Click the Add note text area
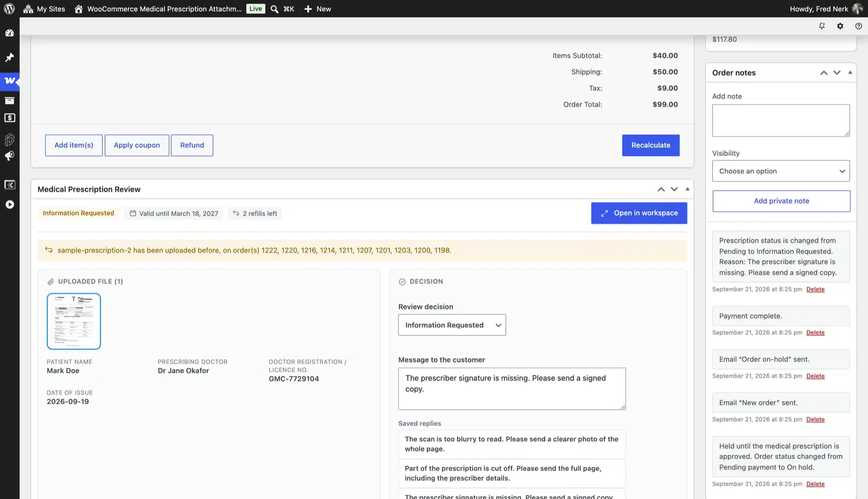The height and width of the screenshot is (499, 868). [x=781, y=120]
